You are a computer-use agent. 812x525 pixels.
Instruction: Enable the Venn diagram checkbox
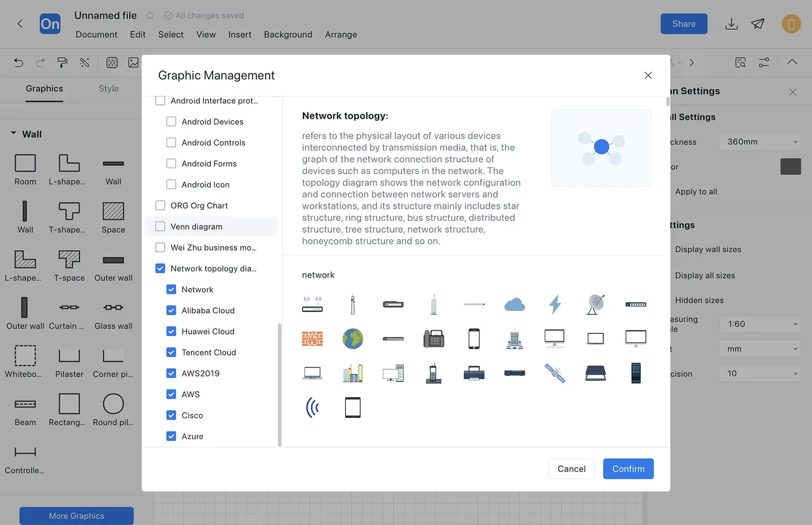pyautogui.click(x=160, y=227)
